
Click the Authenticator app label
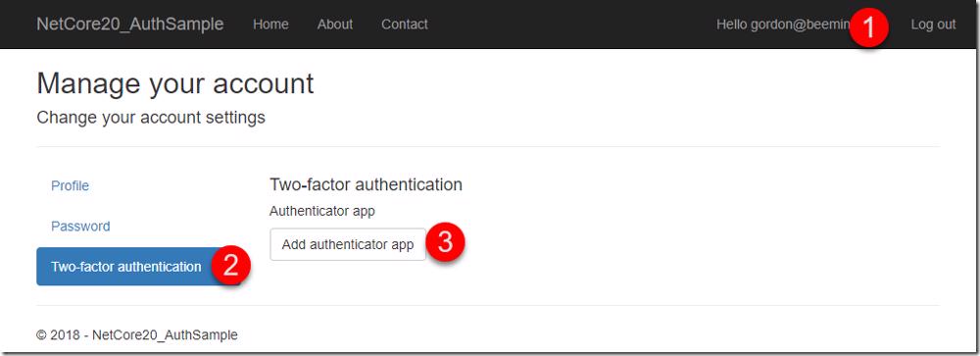point(321,212)
